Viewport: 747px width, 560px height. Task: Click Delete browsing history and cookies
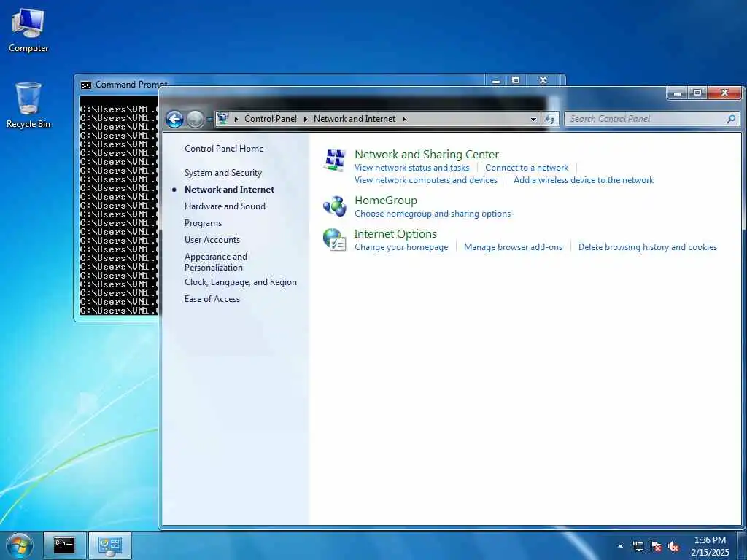pos(648,247)
